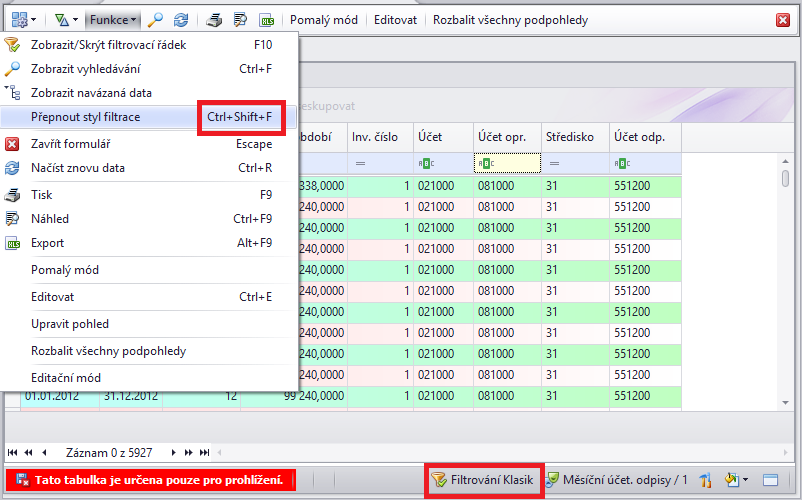Select Zobrazit/Skrýt filtrovací řádek menu item

click(148, 45)
